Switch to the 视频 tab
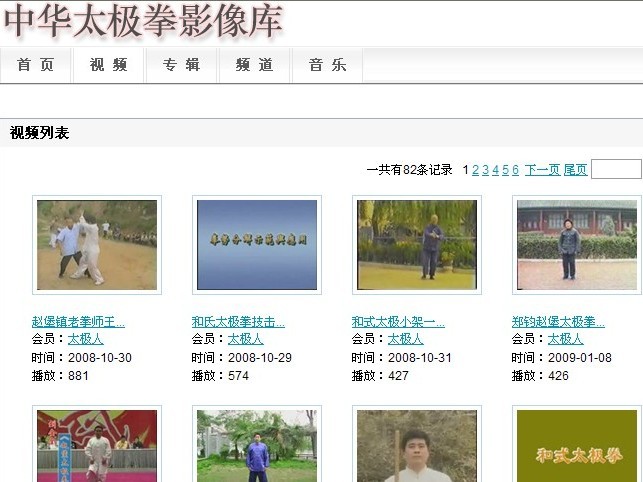The height and width of the screenshot is (482, 643). 109,65
